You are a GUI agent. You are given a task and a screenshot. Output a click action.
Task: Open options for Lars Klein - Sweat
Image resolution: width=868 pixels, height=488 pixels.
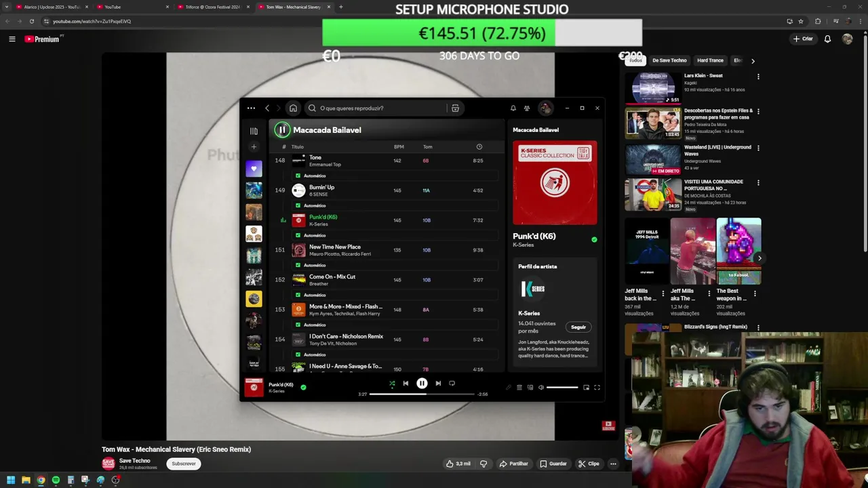(758, 77)
